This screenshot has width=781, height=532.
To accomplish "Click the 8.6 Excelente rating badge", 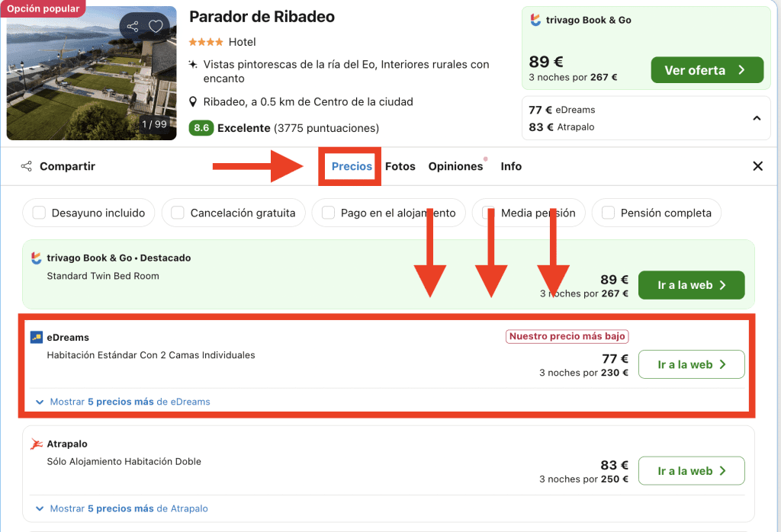I will [x=201, y=128].
